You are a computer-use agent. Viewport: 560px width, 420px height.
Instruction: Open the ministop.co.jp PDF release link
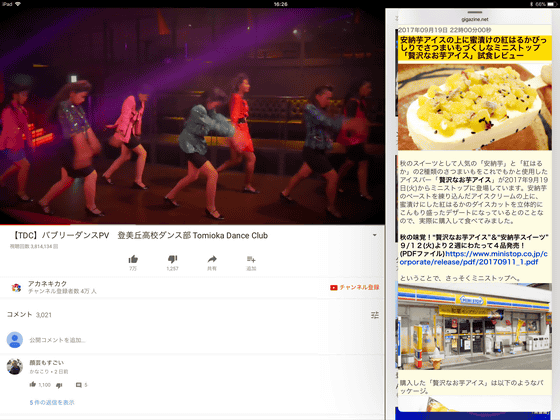(474, 258)
